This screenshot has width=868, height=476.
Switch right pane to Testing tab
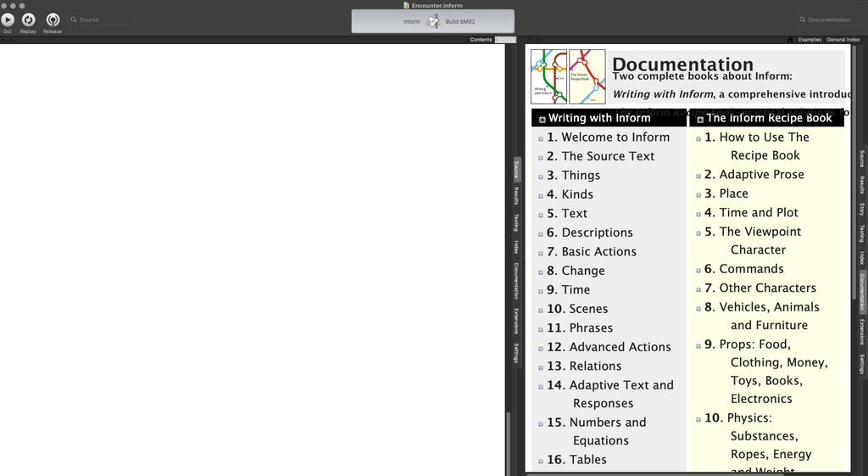pos(862,233)
